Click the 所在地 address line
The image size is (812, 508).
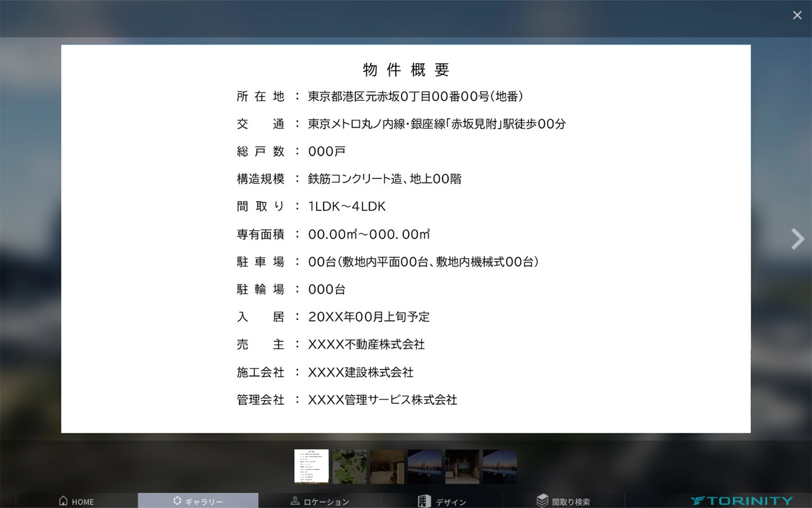[x=415, y=96]
